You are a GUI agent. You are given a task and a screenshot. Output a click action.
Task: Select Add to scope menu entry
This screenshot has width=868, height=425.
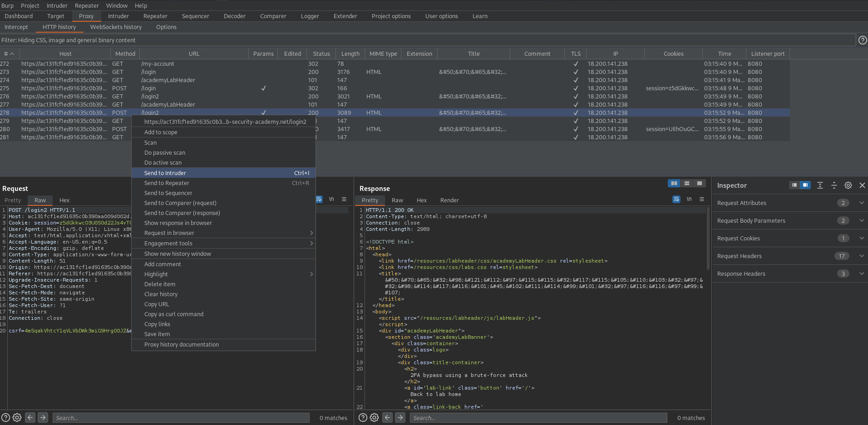click(223, 132)
